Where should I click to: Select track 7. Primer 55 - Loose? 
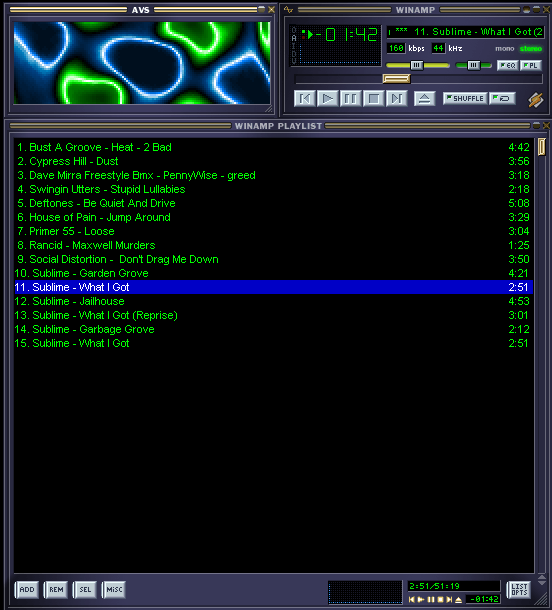click(x=273, y=231)
